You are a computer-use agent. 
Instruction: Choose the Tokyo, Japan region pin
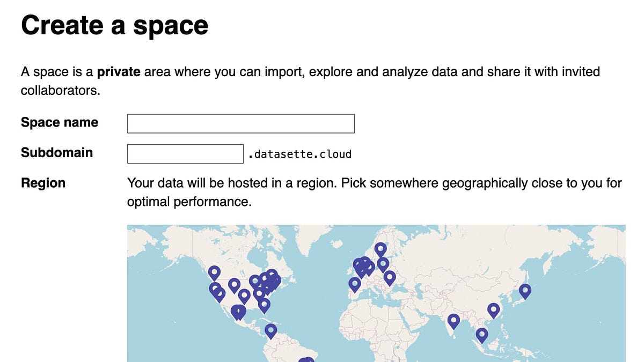pyautogui.click(x=525, y=292)
